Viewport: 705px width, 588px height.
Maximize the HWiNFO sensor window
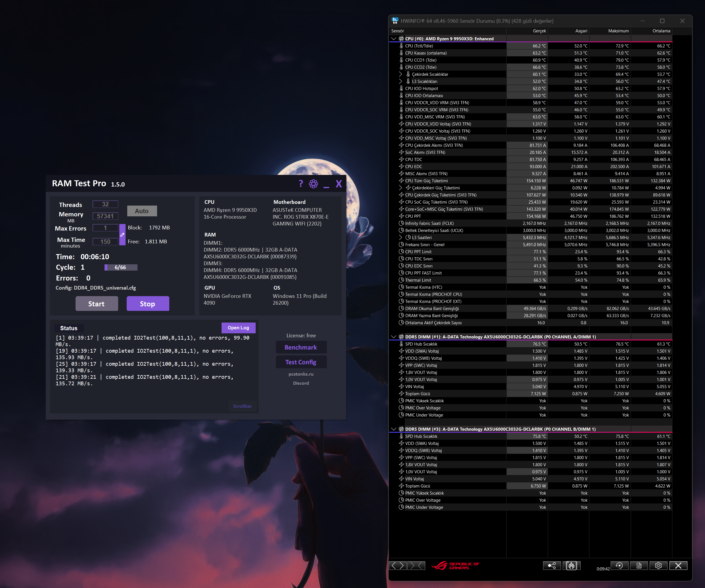tap(662, 21)
